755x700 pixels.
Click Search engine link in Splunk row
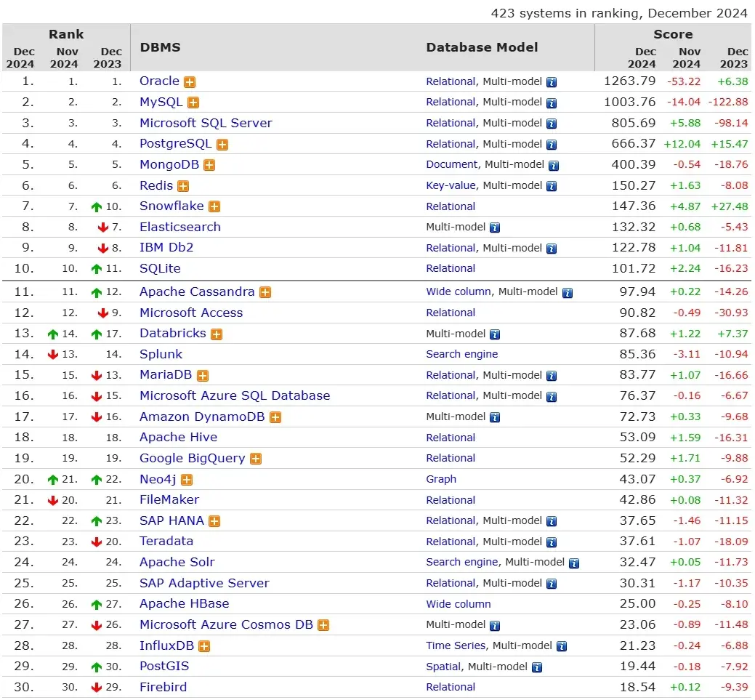(x=461, y=355)
